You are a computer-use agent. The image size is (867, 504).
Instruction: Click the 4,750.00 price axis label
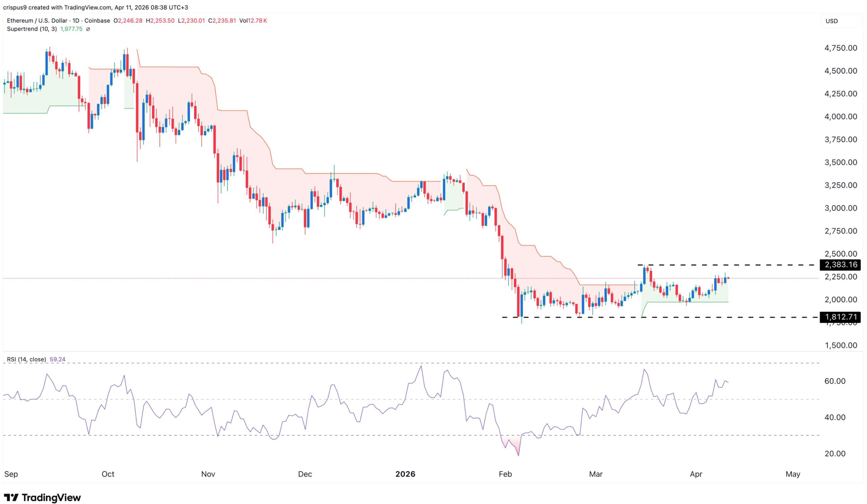tap(841, 48)
